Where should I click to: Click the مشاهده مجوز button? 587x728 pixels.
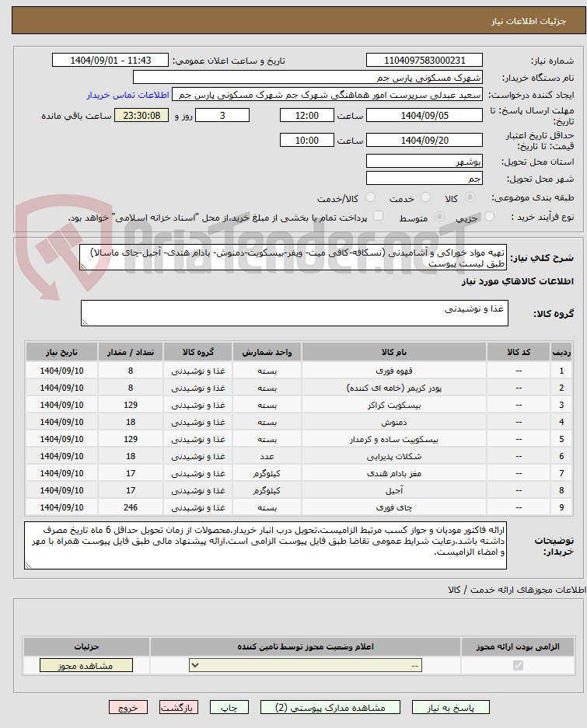[x=86, y=666]
